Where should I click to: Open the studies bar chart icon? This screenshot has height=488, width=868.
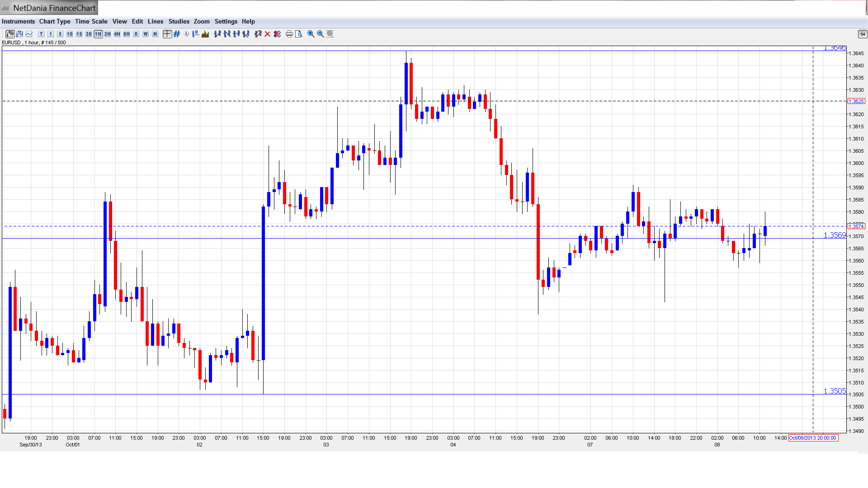click(x=205, y=34)
